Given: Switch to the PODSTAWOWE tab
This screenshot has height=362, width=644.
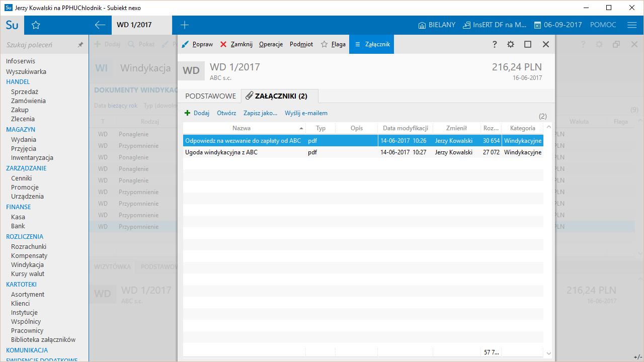Looking at the screenshot, I should [210, 96].
